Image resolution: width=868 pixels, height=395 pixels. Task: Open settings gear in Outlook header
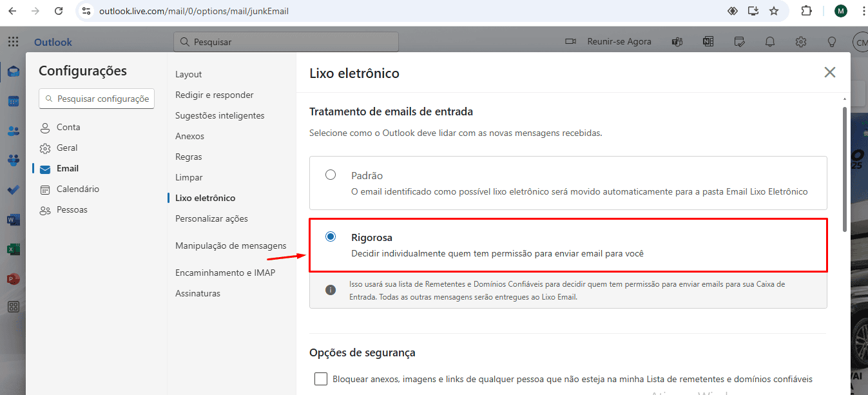pyautogui.click(x=801, y=42)
